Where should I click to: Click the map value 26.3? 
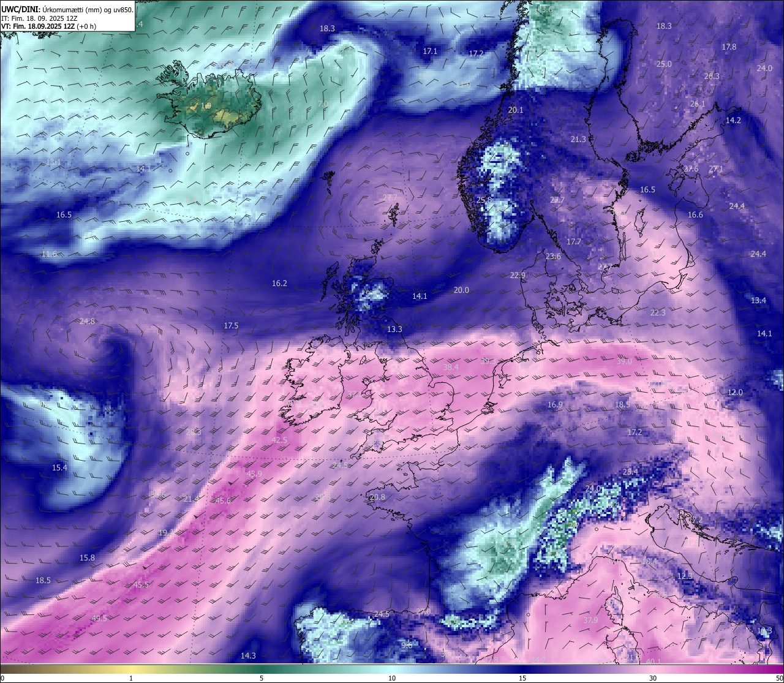coord(712,77)
